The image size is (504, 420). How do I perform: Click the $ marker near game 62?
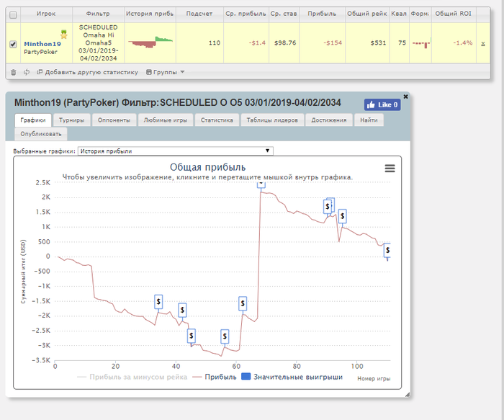point(243,303)
